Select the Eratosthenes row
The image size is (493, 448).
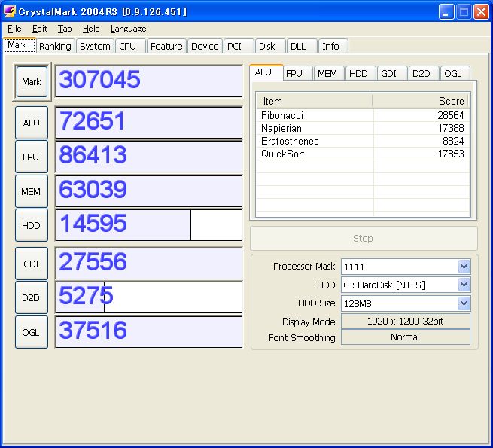[x=363, y=141]
